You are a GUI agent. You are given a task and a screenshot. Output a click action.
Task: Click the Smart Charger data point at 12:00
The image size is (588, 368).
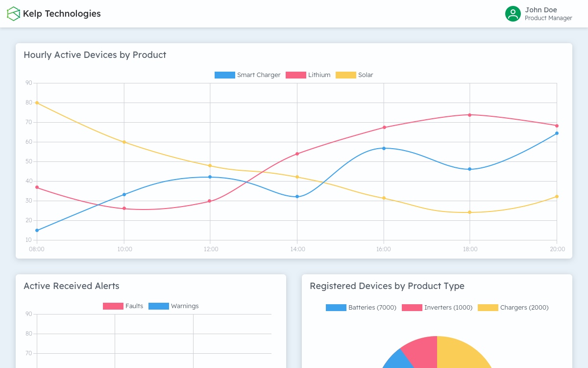pyautogui.click(x=210, y=177)
